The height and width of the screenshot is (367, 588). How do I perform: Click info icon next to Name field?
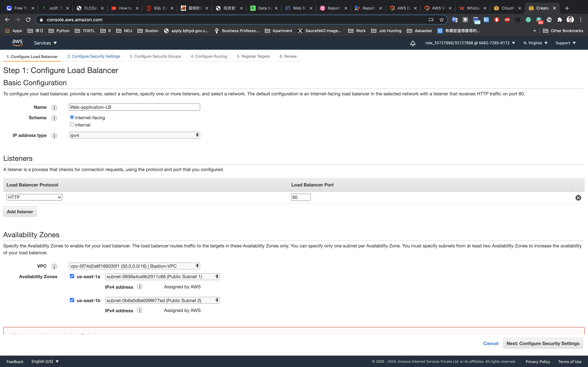(54, 107)
